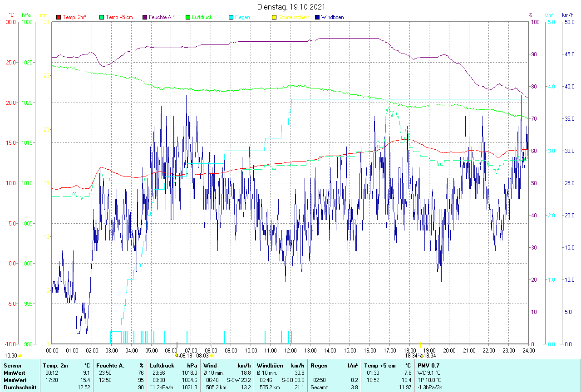581x392 pixels.
Task: Click the PMV 0:7 header
Action: pos(428,365)
